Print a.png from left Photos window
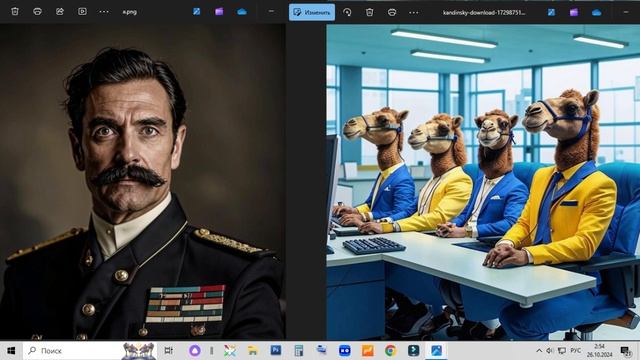 (x=38, y=11)
